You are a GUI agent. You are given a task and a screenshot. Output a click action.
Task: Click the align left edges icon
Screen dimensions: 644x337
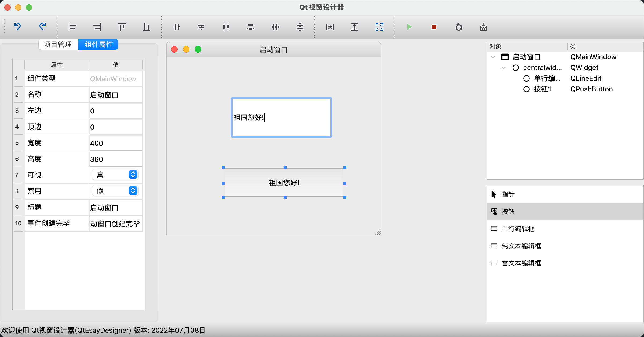(x=72, y=27)
